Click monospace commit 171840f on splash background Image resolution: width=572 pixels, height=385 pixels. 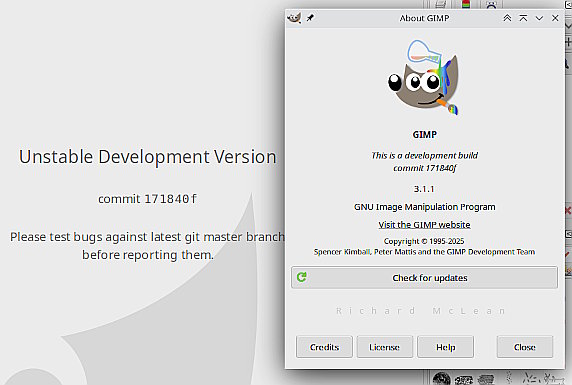[x=147, y=199]
